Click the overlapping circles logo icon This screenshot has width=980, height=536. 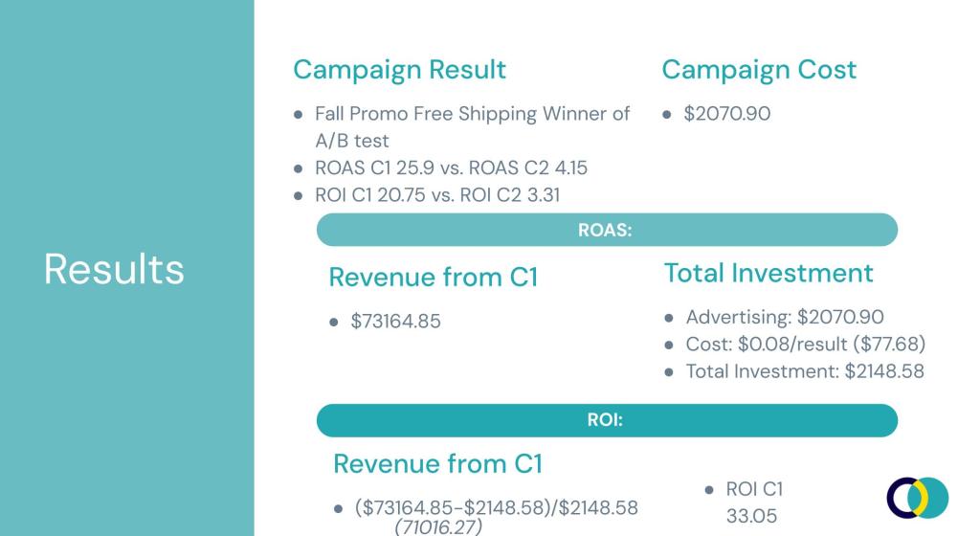pos(917,497)
